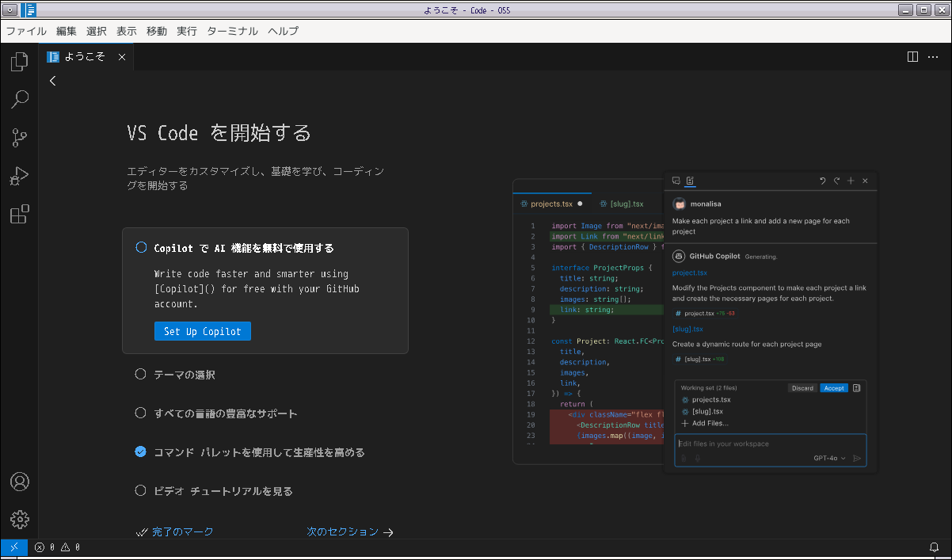Split the editor to the right

912,57
